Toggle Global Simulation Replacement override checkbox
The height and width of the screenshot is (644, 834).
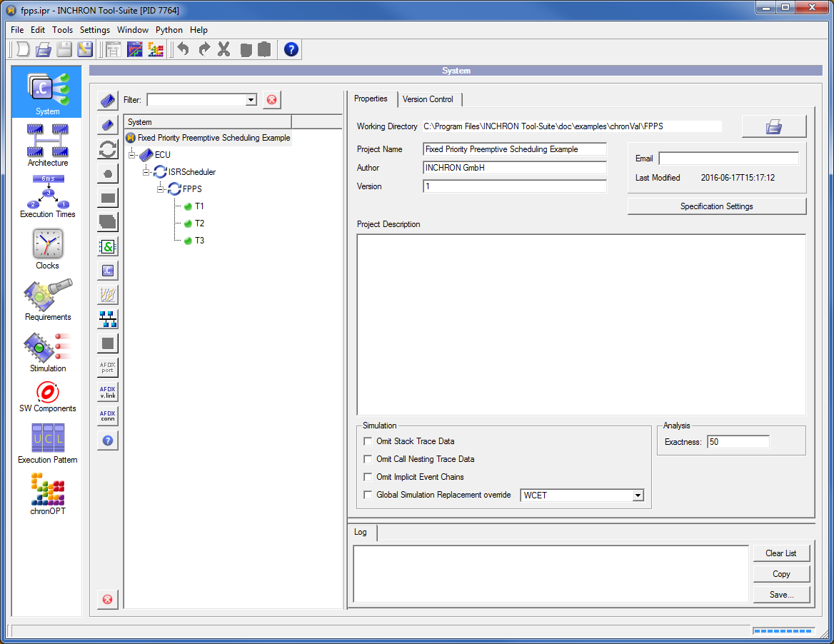pos(368,495)
